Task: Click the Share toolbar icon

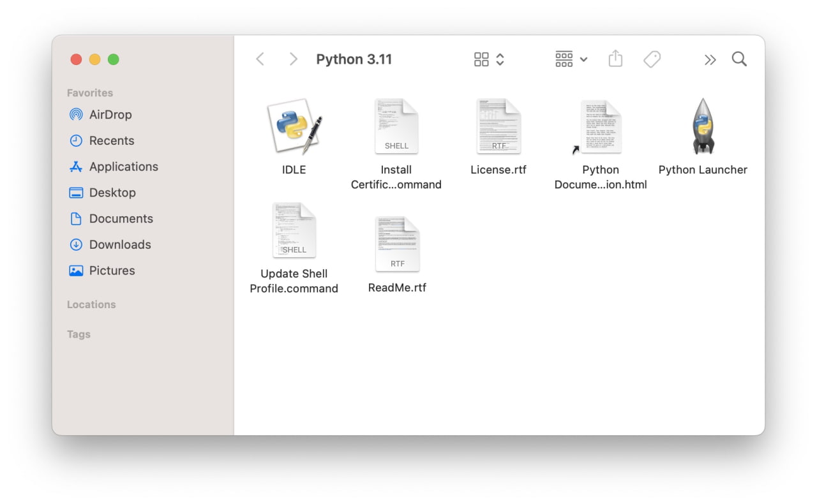Action: (615, 59)
